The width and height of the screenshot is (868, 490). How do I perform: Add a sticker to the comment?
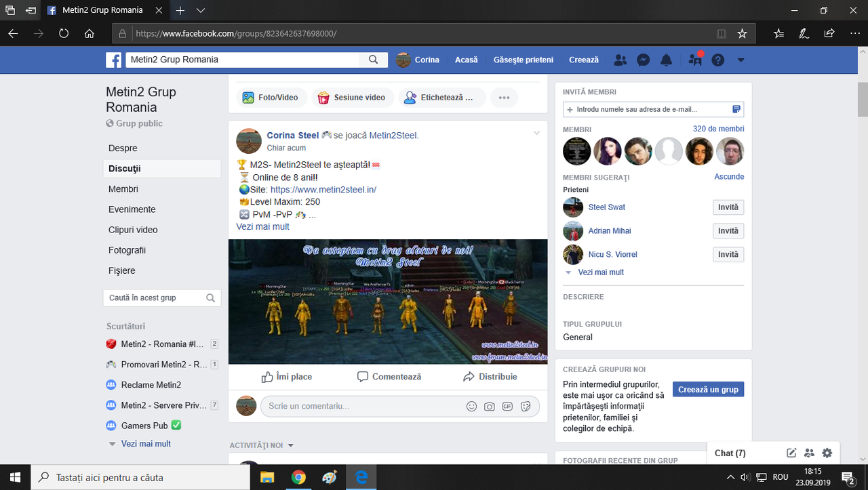(x=526, y=407)
